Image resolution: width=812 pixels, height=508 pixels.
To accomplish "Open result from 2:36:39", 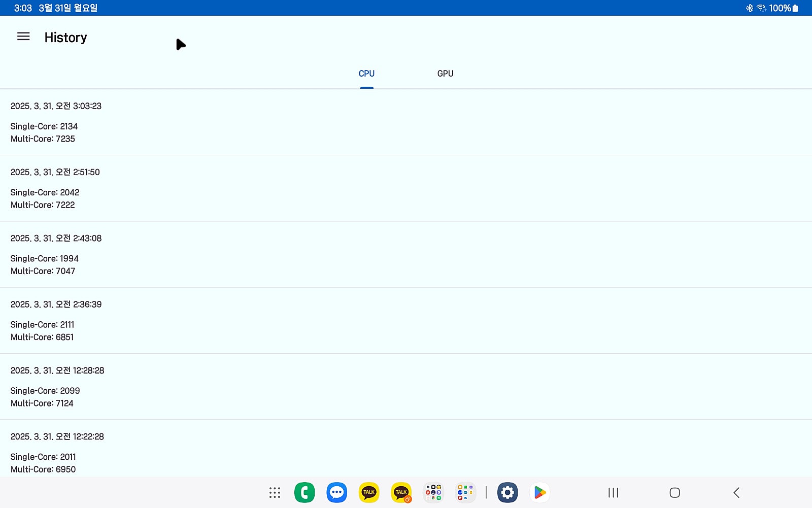I will (x=406, y=321).
